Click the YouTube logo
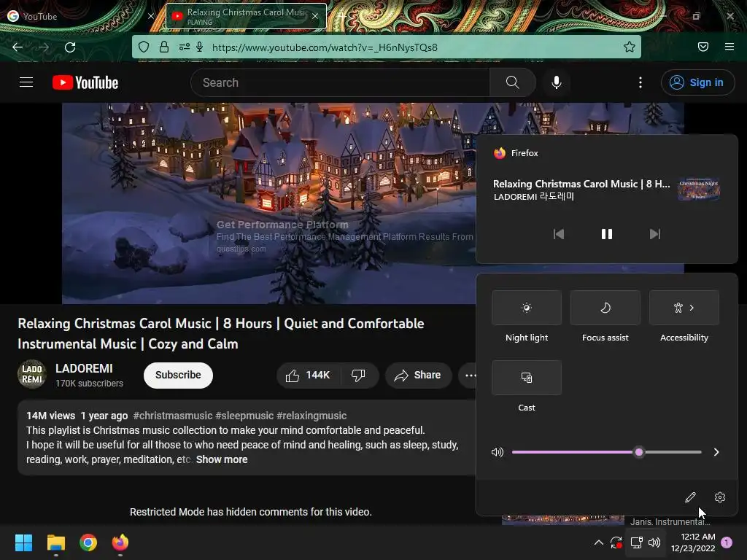The height and width of the screenshot is (560, 747). pos(85,82)
